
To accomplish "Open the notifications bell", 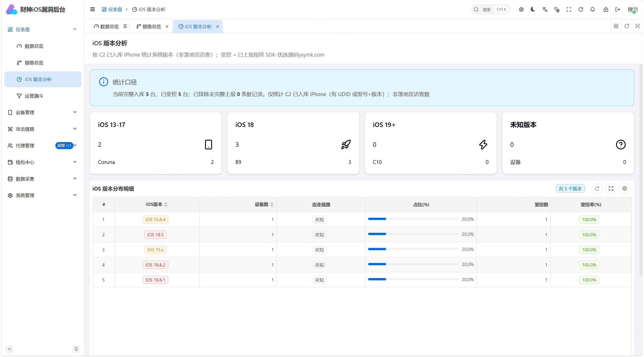I will (x=592, y=9).
